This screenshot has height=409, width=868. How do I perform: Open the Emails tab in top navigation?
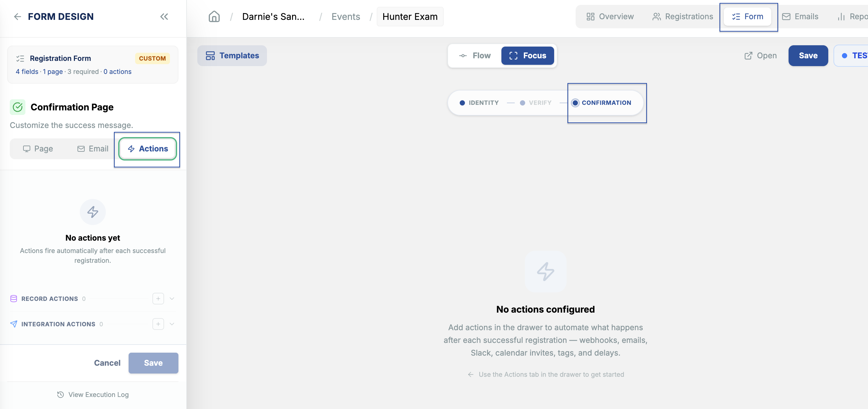tap(800, 17)
